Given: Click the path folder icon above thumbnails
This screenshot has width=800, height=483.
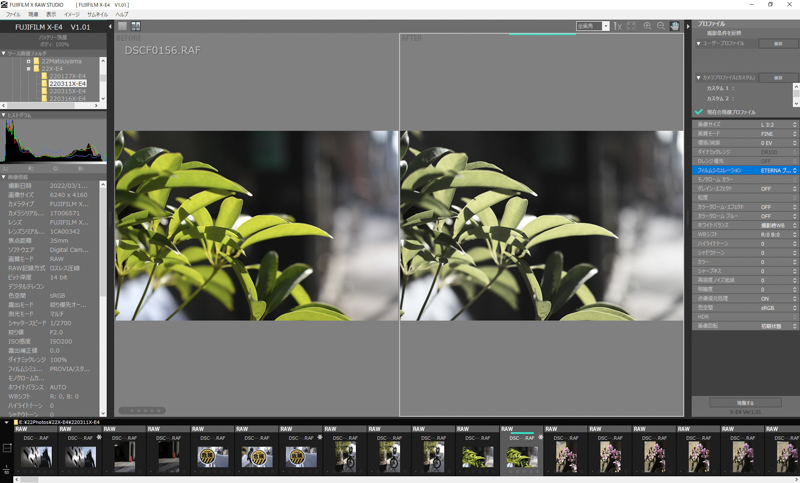Looking at the screenshot, I should (16, 422).
